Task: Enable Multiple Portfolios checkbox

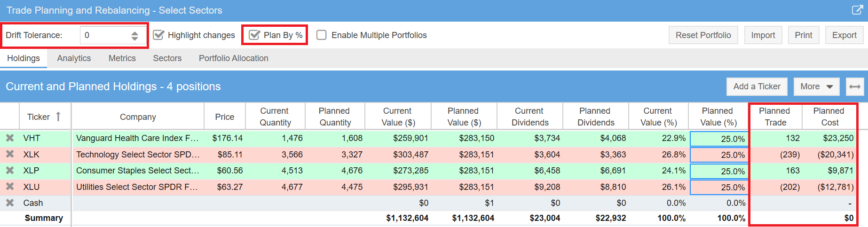Action: coord(322,35)
